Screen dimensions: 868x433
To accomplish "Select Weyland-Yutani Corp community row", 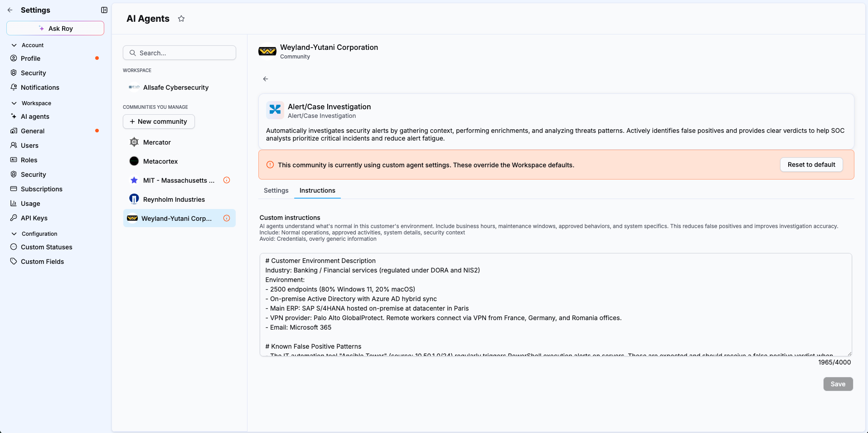I will (179, 218).
